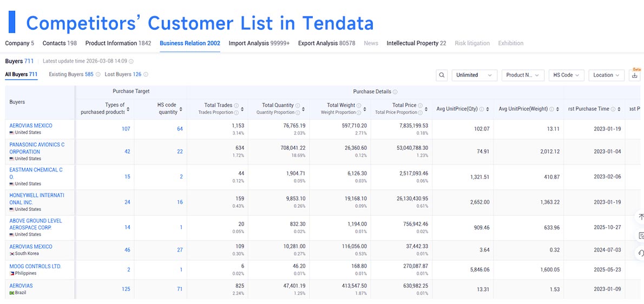Click info icon beside Total Price header
The width and height of the screenshot is (644, 304).
[420, 105]
